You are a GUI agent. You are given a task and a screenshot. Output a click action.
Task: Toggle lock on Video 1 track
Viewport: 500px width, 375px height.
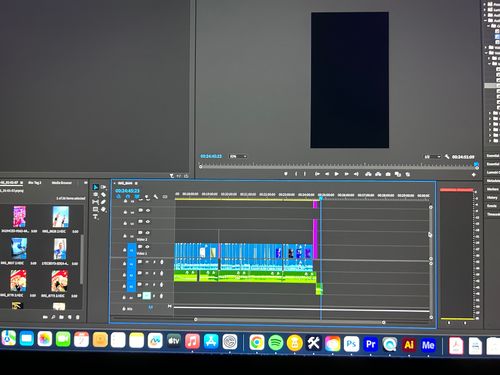pos(125,249)
